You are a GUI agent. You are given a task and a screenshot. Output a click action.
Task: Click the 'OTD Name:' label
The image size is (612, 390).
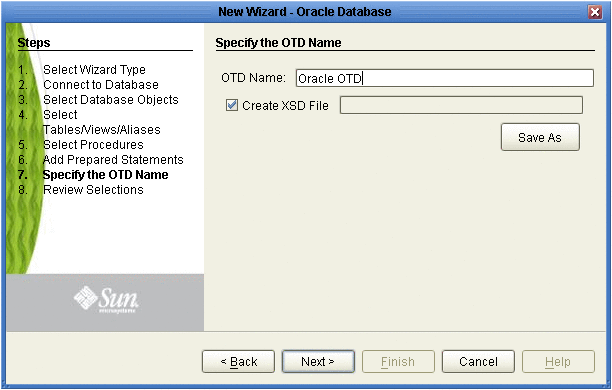pos(253,78)
